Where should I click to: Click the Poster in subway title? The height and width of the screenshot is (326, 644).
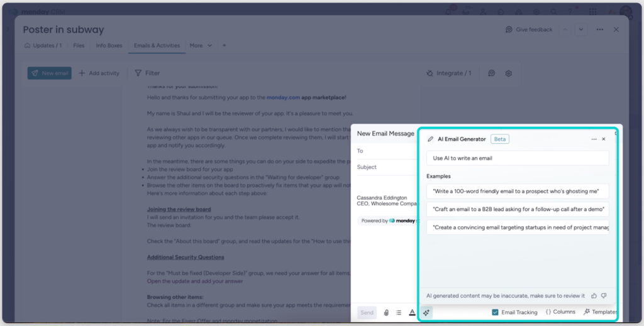coord(64,30)
